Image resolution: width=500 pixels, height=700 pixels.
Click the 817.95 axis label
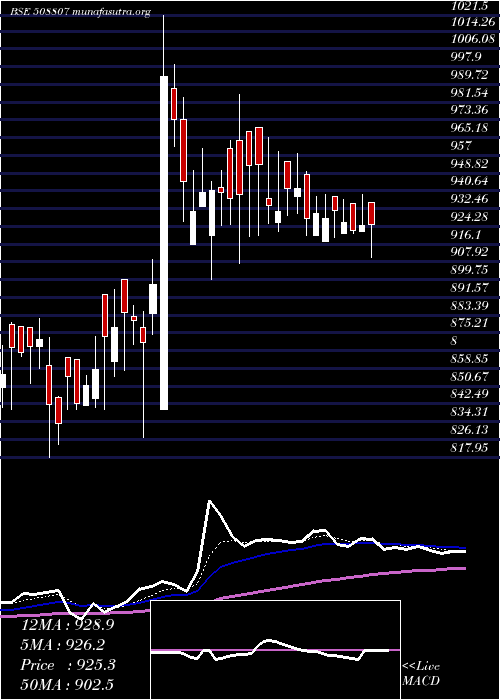[469, 448]
